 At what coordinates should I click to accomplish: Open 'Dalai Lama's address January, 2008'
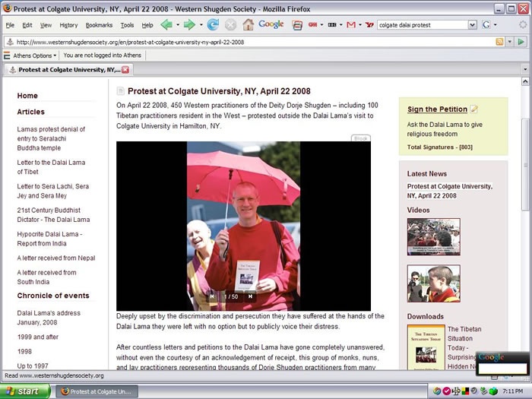tap(49, 318)
